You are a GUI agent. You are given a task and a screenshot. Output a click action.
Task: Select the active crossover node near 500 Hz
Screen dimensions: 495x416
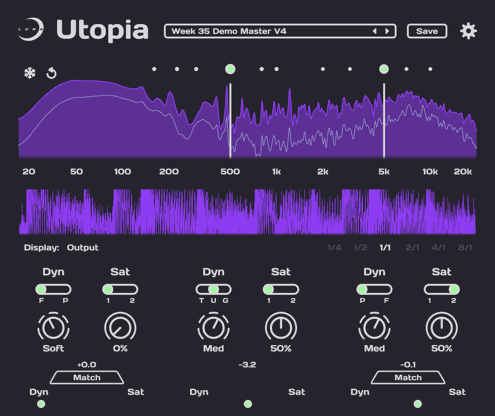[x=230, y=69]
